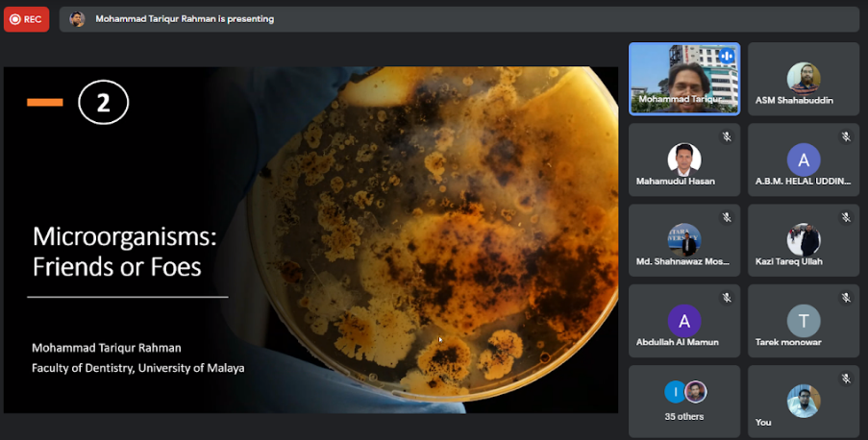The image size is (868, 440).
Task: Click the slide number 2 circle
Action: (104, 103)
